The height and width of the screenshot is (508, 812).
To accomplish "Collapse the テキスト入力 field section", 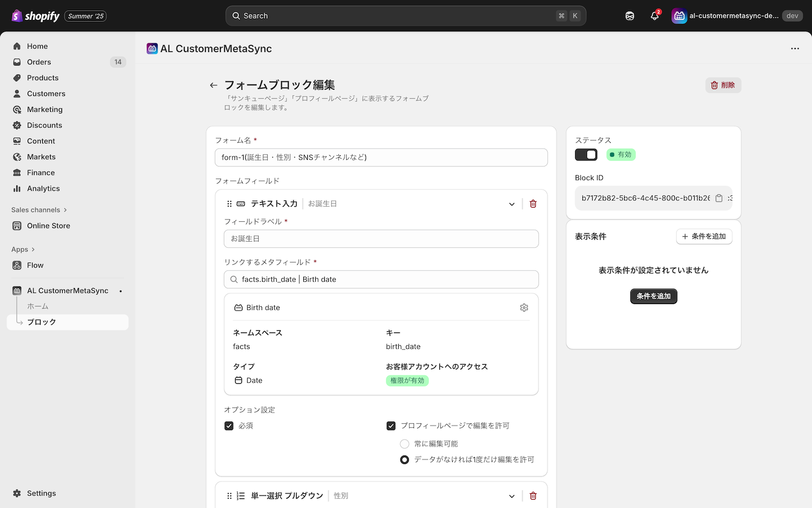I will [x=511, y=204].
